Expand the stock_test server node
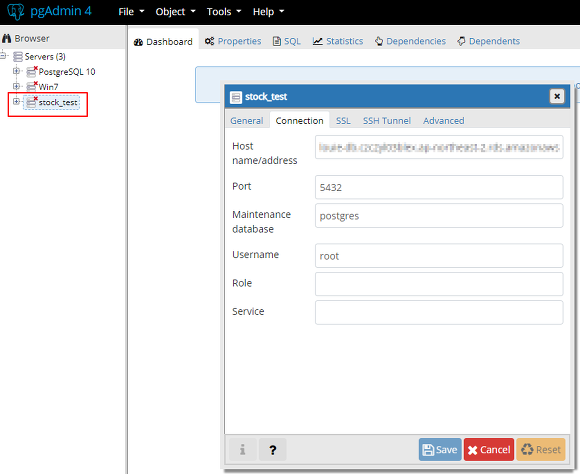The height and width of the screenshot is (474, 580). [16, 101]
